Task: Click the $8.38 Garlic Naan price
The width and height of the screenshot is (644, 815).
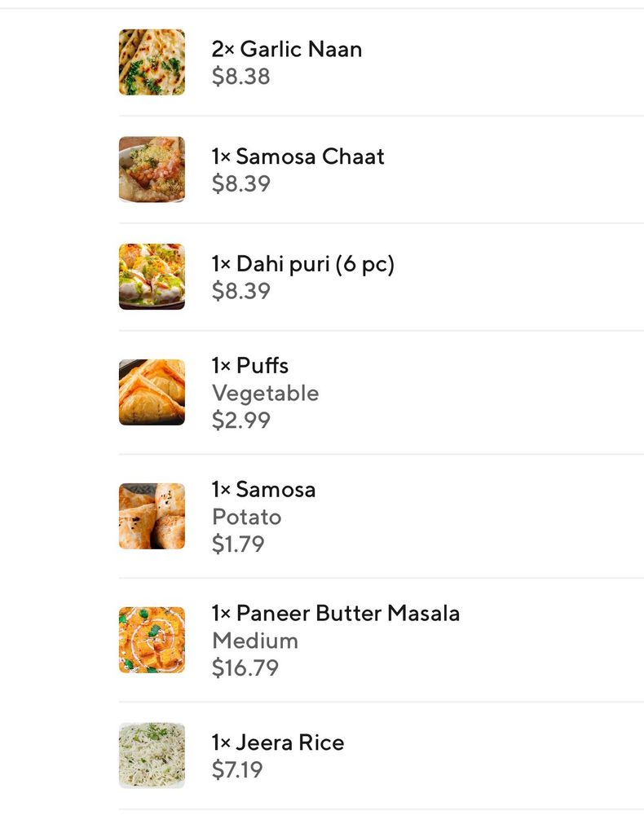Action: (x=240, y=77)
